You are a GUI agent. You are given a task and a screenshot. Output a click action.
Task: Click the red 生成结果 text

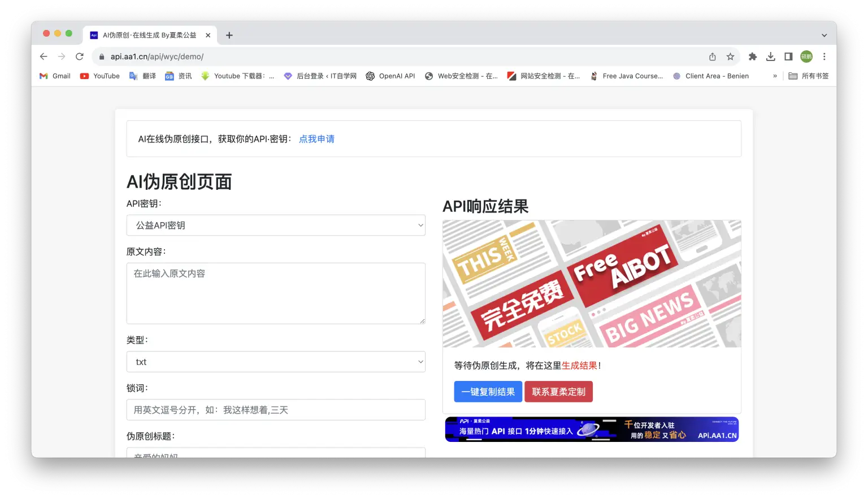[x=579, y=366]
